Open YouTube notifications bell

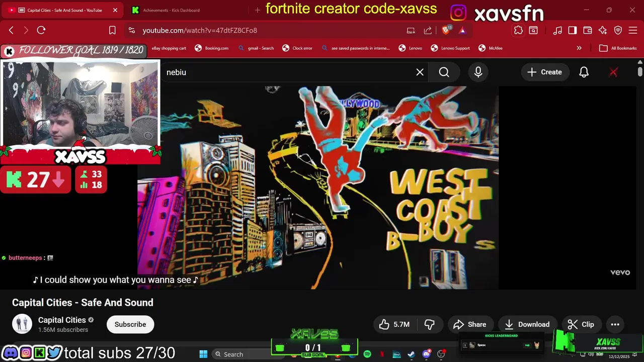tap(584, 72)
